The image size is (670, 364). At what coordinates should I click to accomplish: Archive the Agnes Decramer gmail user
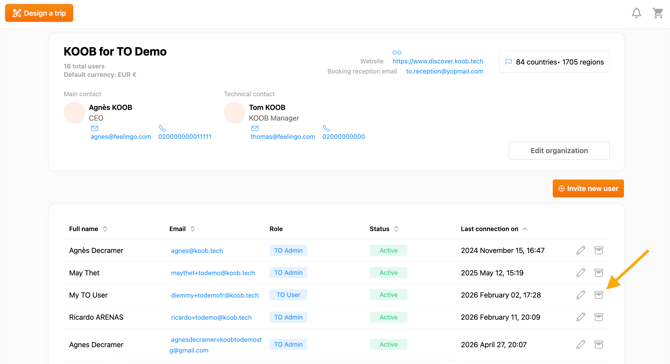click(x=599, y=344)
